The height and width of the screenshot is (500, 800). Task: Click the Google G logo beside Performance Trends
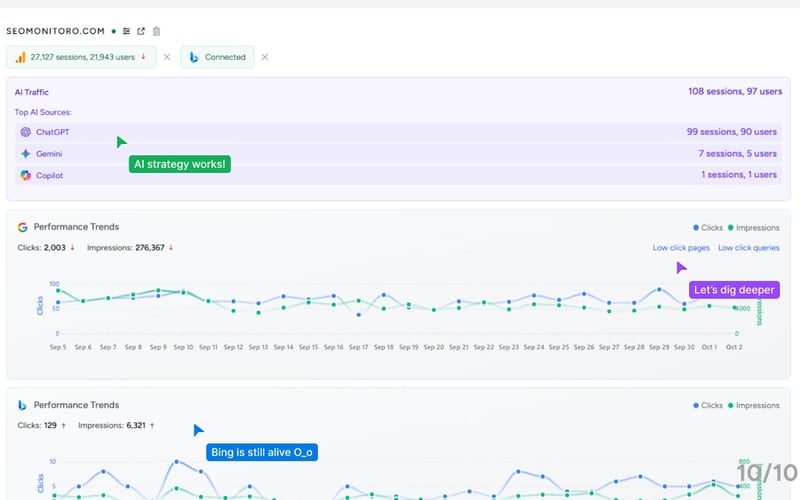coord(22,227)
